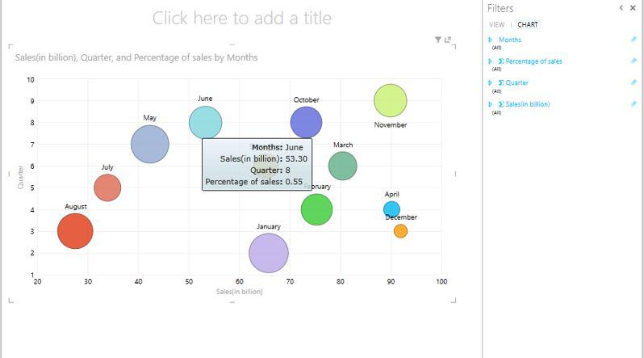Expand the Percentage of sales filter triangle

(x=490, y=61)
